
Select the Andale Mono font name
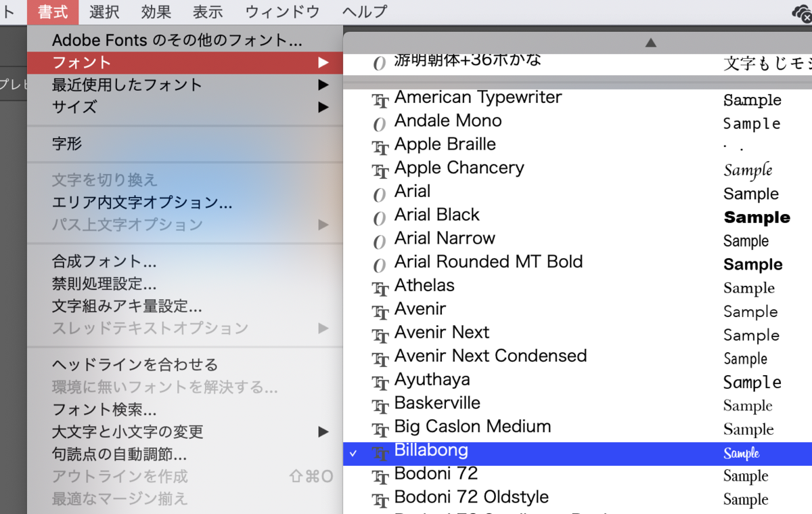click(448, 121)
